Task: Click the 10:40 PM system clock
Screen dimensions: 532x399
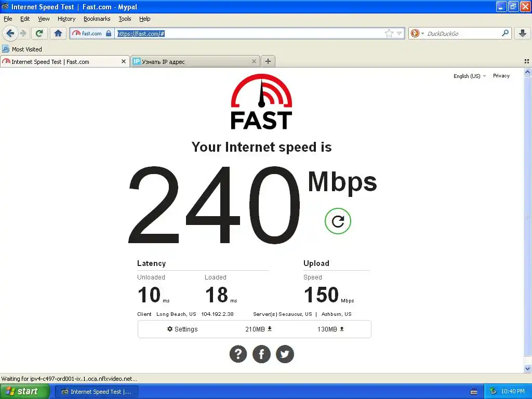Action: pyautogui.click(x=513, y=392)
